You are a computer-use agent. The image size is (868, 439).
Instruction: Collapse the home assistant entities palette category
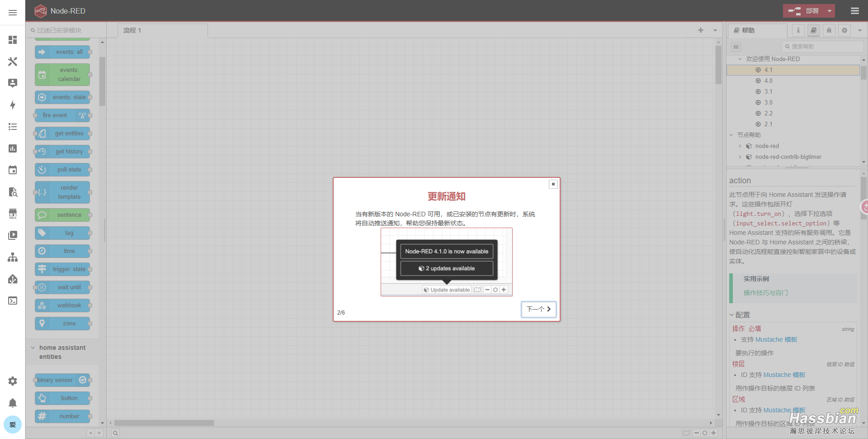[x=33, y=348]
